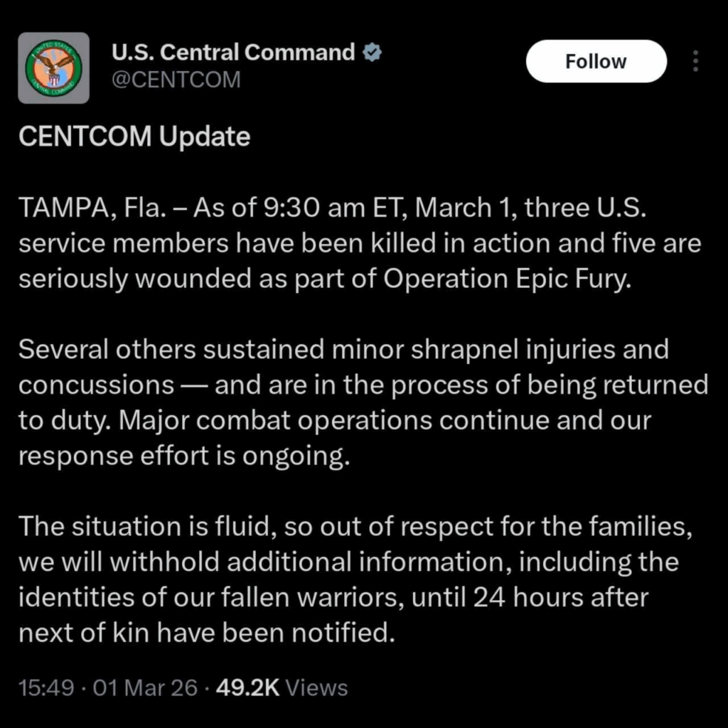Click the 'CENTCOM Update' heading

134,136
